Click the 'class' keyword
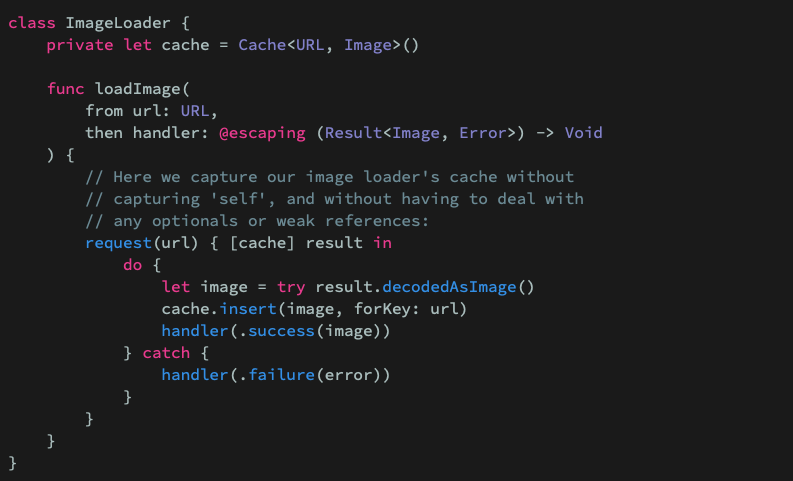This screenshot has width=793, height=481. (x=32, y=23)
